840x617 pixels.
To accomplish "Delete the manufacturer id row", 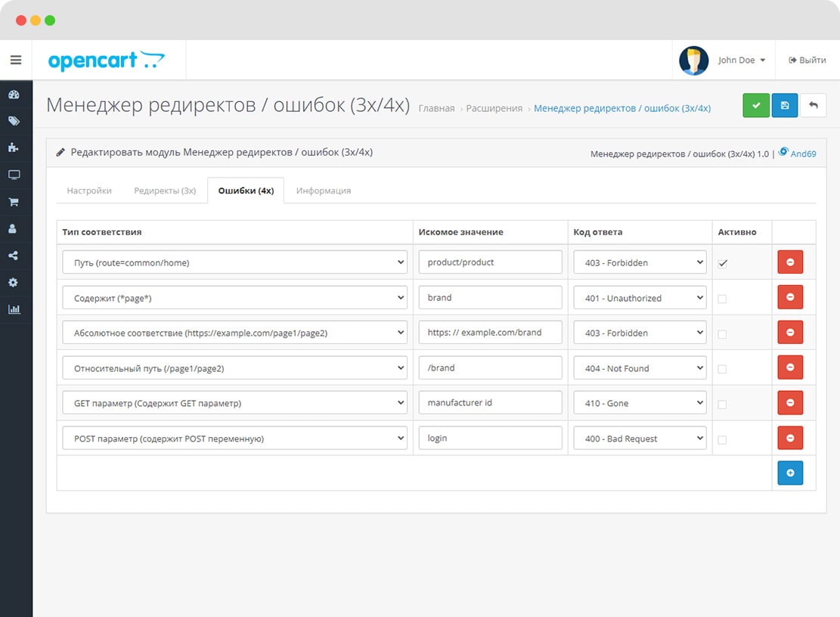I will (x=790, y=403).
